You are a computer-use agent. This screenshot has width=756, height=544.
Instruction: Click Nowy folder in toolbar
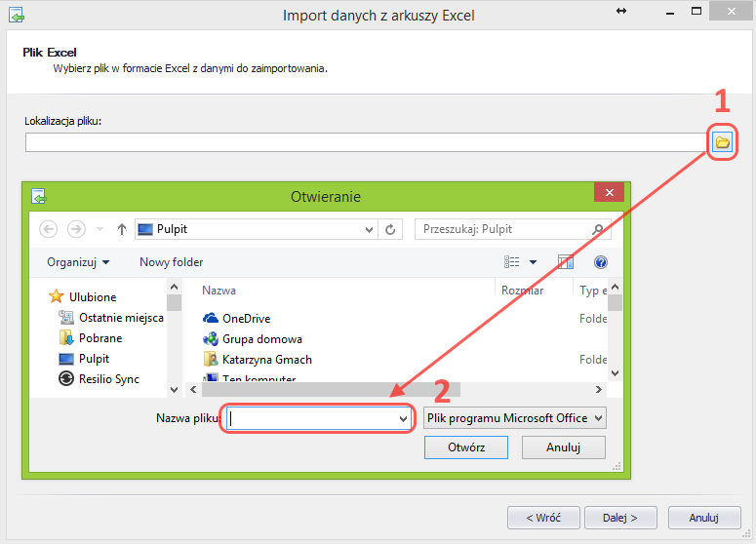tap(171, 262)
